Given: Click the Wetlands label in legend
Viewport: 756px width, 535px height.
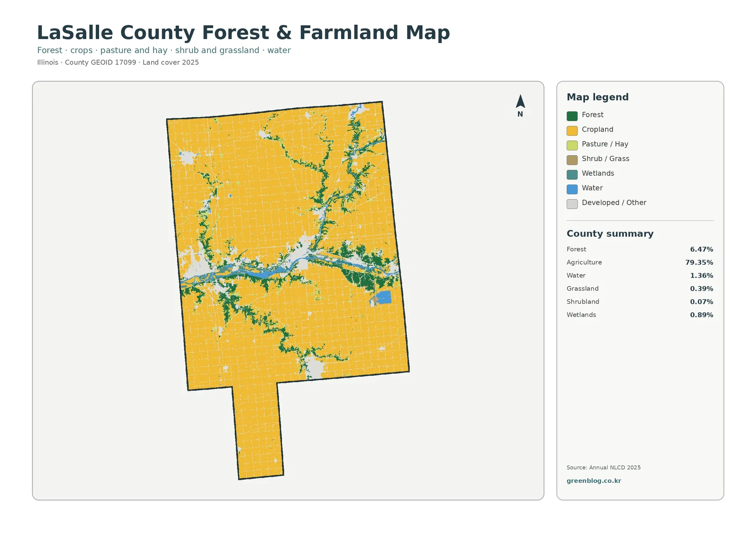Looking at the screenshot, I should pos(598,173).
